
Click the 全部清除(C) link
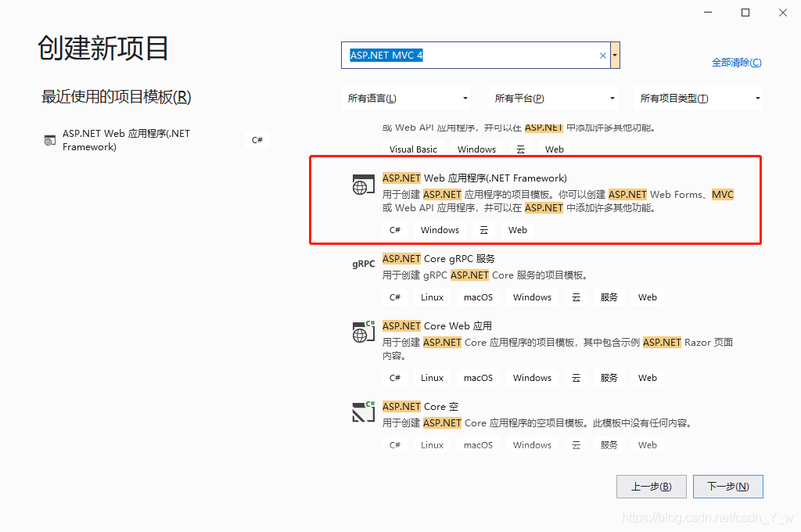(x=737, y=63)
